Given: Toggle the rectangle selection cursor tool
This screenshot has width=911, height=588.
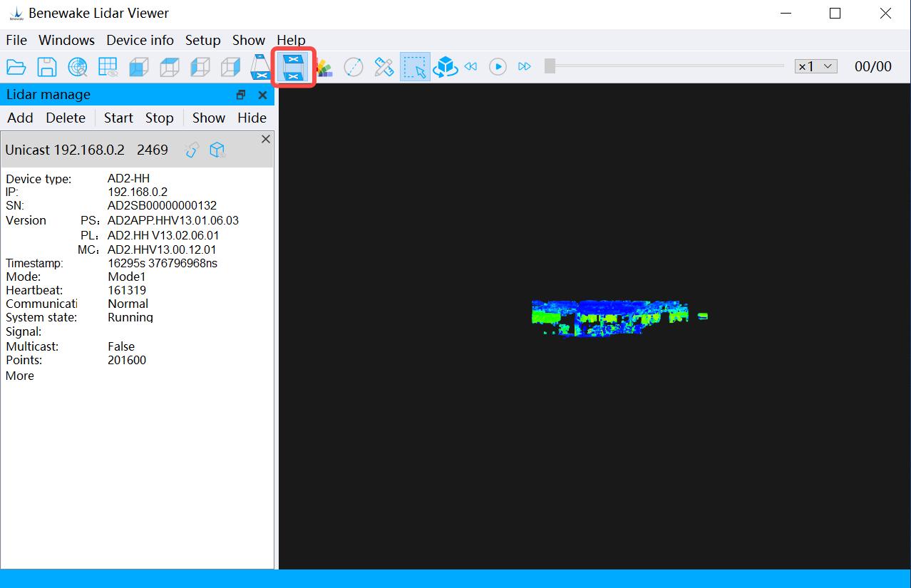Looking at the screenshot, I should 415,67.
